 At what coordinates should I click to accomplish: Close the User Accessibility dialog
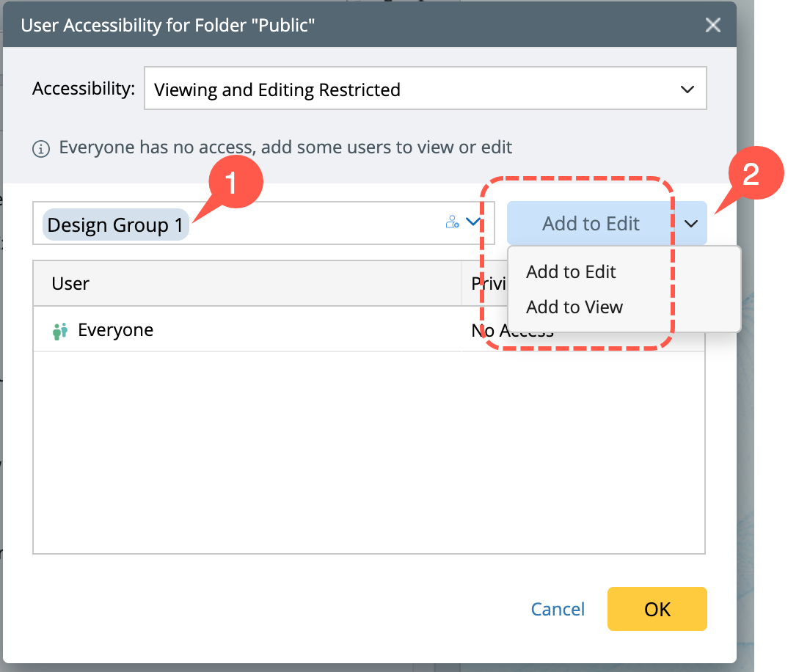712,26
